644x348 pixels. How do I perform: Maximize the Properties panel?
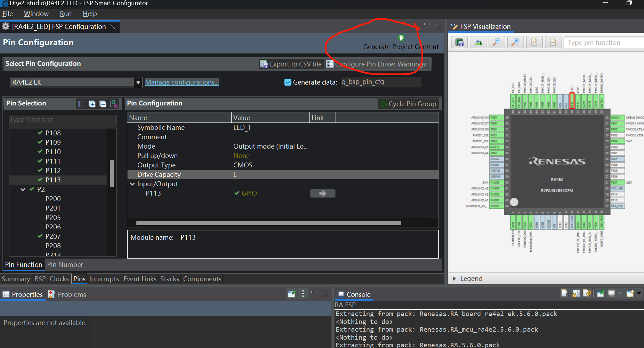pos(325,294)
